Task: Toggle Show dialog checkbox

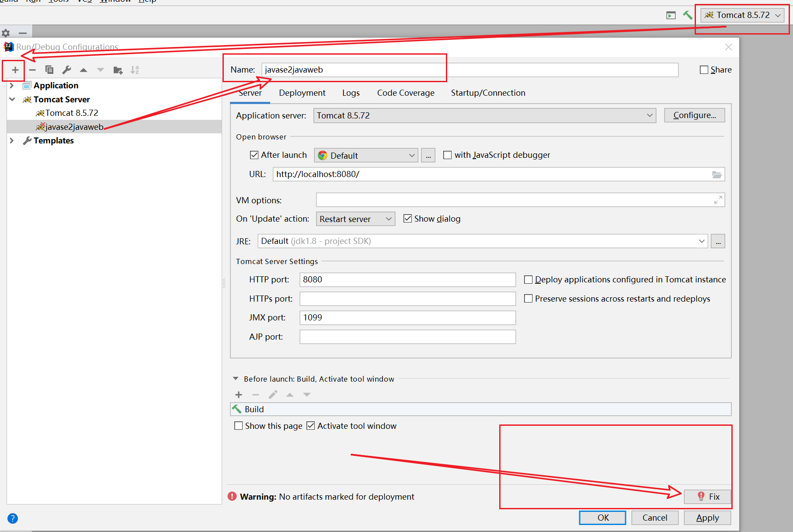Action: pyautogui.click(x=407, y=219)
